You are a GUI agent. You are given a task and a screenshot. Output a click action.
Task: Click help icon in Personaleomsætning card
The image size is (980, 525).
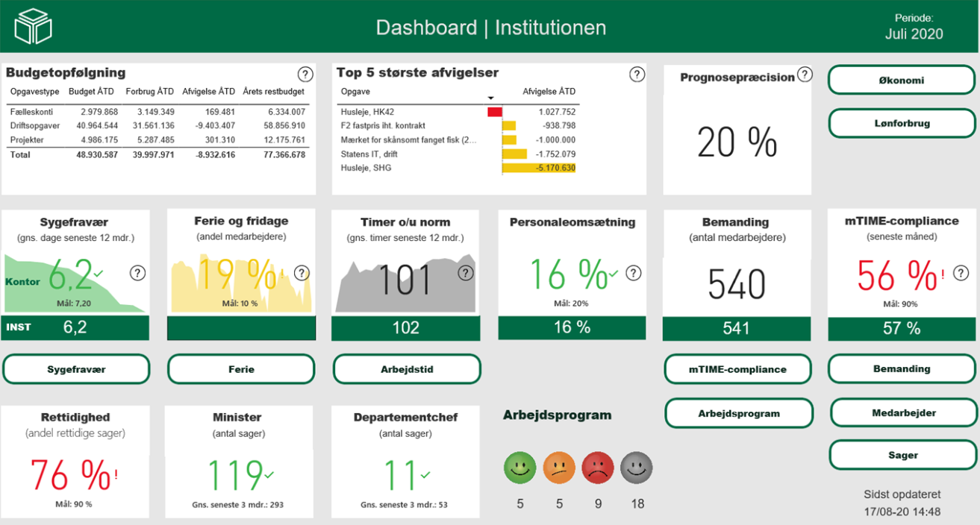click(x=633, y=273)
